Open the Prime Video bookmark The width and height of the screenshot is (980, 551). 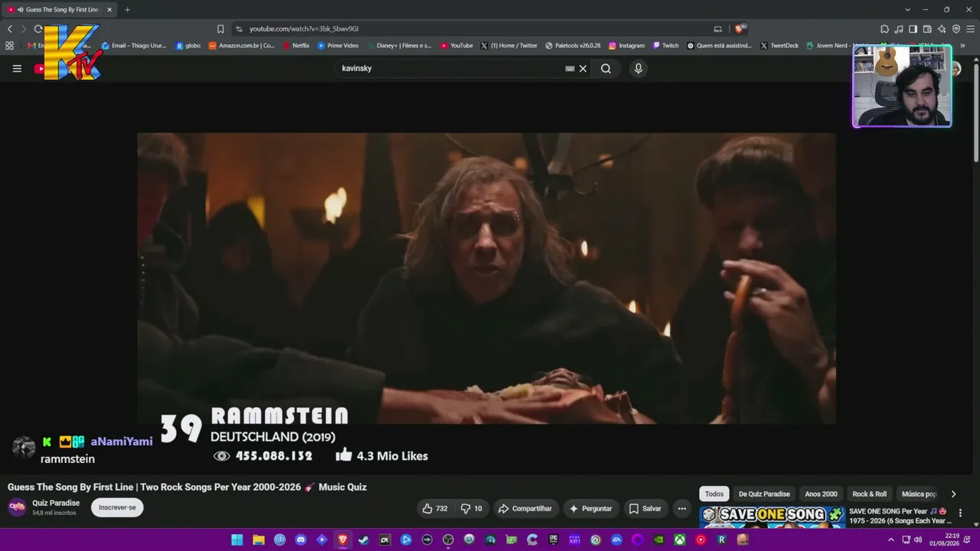[x=338, y=46]
